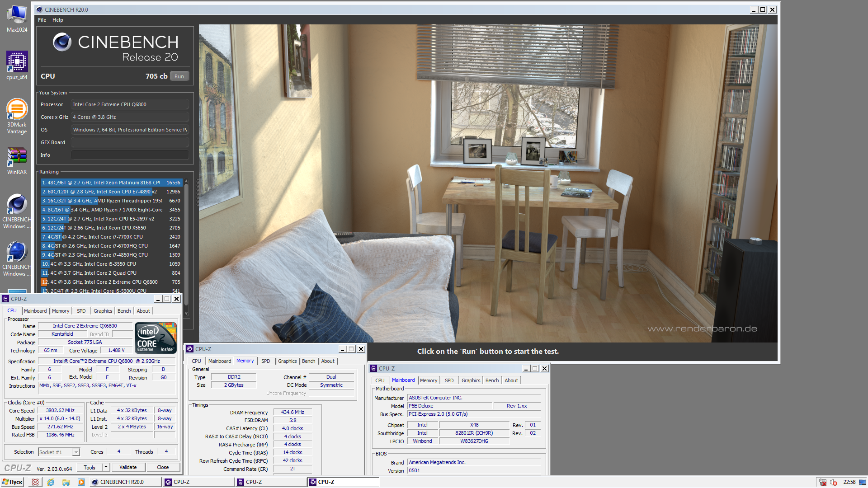Click Validate in CPU-Z
The height and width of the screenshot is (488, 868).
click(128, 467)
